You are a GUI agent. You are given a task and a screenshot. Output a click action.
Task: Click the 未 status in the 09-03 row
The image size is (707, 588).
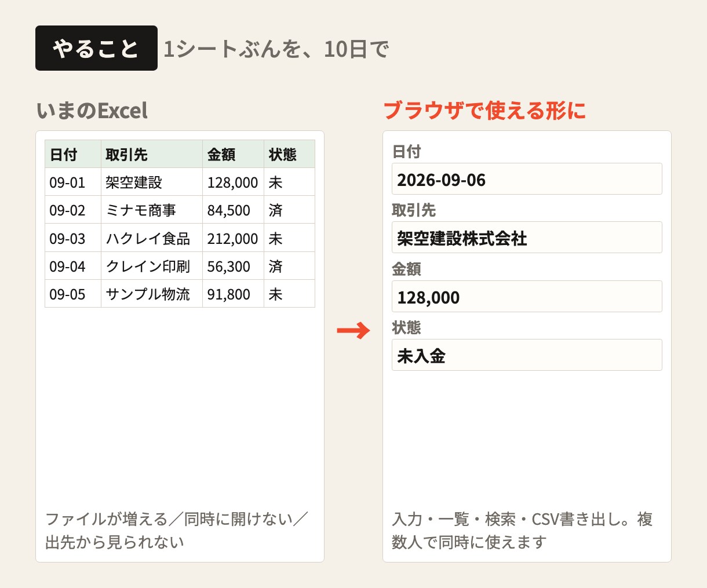tap(290, 238)
